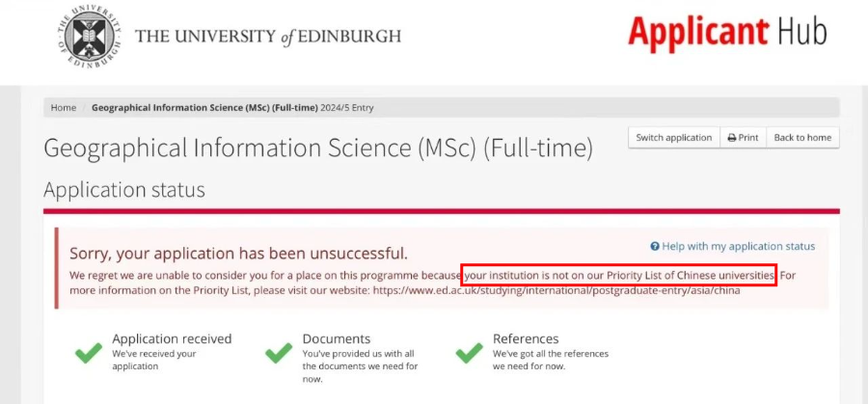Click the References green checkmark icon

(470, 353)
